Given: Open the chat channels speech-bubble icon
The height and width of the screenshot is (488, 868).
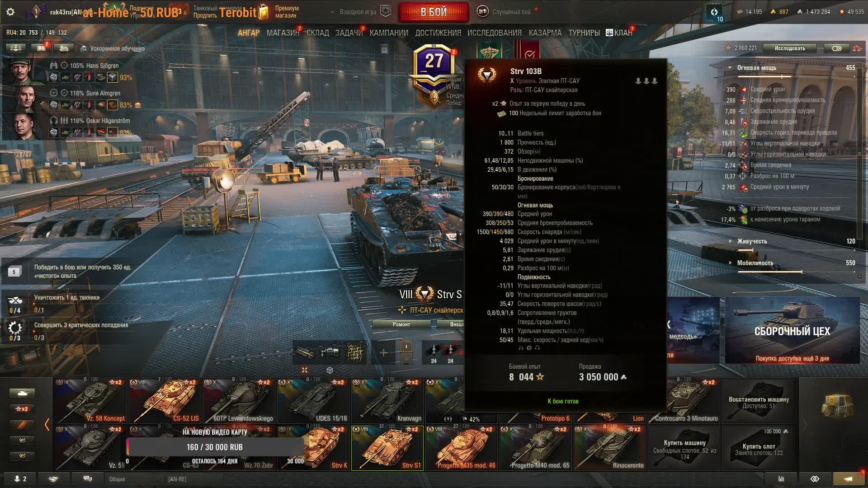Looking at the screenshot, I should click(x=88, y=479).
